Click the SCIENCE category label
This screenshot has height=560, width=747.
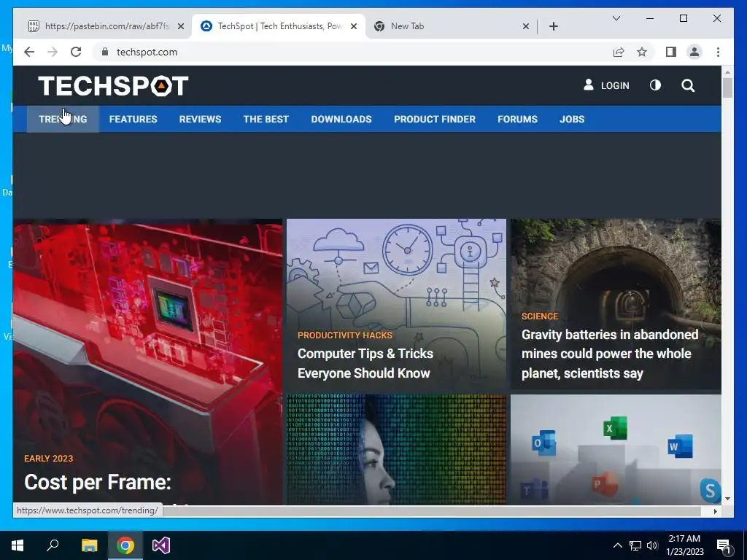click(539, 316)
